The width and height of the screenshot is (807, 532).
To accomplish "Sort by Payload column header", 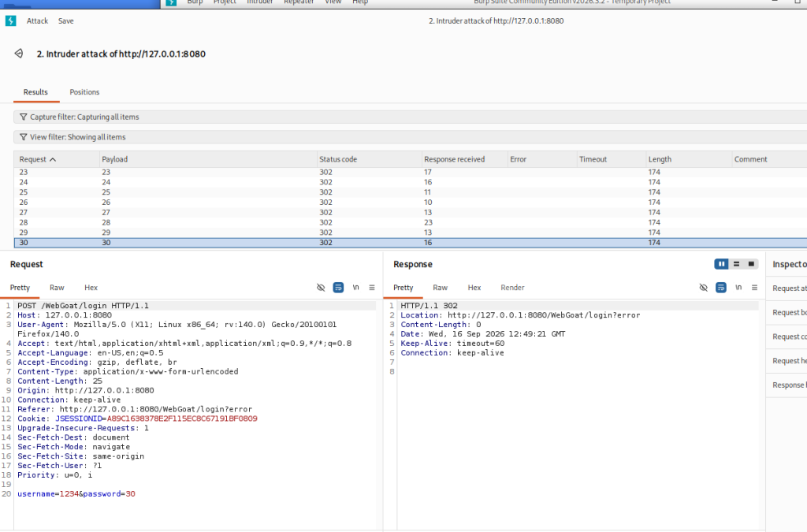I will coord(208,159).
